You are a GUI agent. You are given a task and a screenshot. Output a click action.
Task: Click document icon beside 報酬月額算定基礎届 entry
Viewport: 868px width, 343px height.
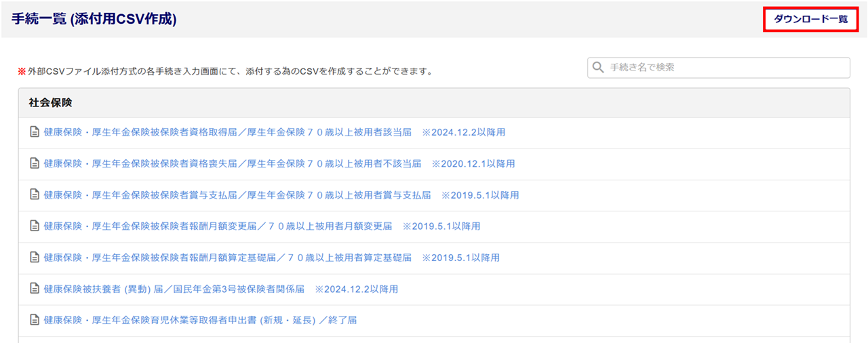[35, 258]
